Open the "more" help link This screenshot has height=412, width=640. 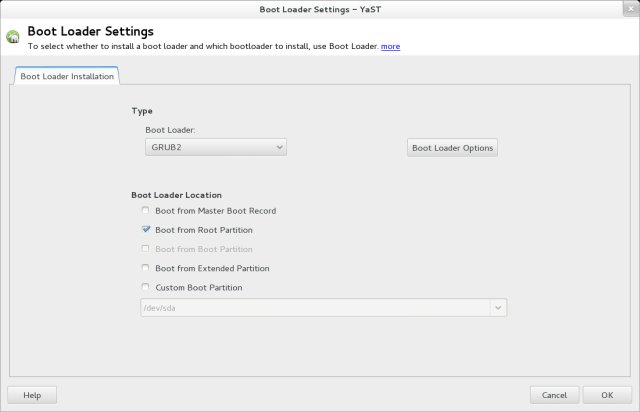(x=390, y=46)
